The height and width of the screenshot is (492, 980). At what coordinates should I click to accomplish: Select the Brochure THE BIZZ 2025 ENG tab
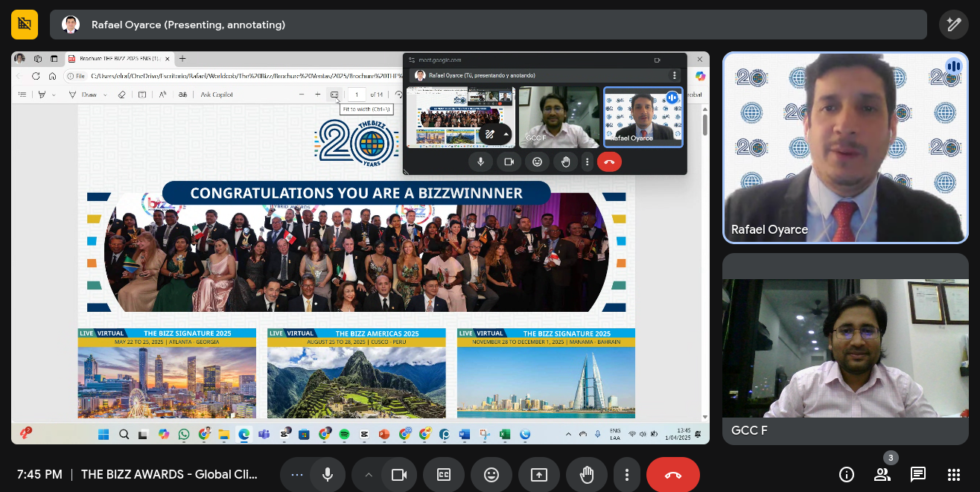[x=119, y=58]
